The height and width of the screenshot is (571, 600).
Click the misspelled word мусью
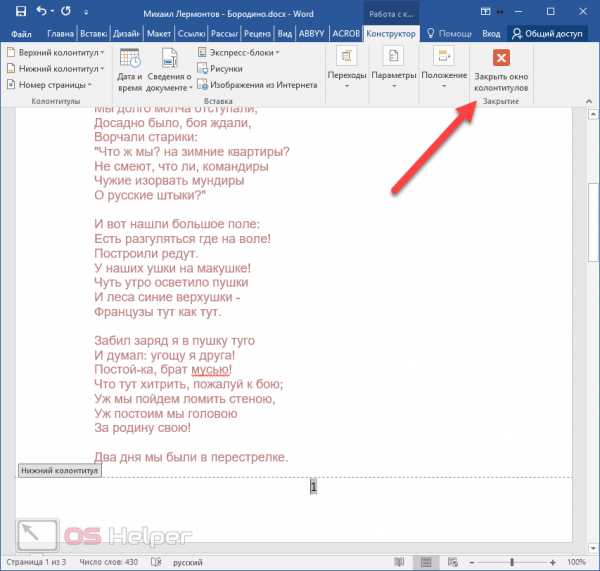(210, 370)
